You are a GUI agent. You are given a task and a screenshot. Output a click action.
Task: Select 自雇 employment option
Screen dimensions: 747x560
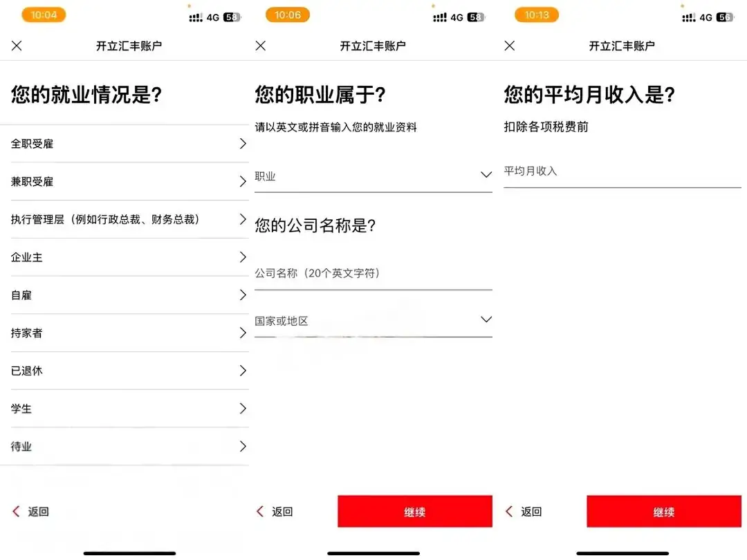129,295
